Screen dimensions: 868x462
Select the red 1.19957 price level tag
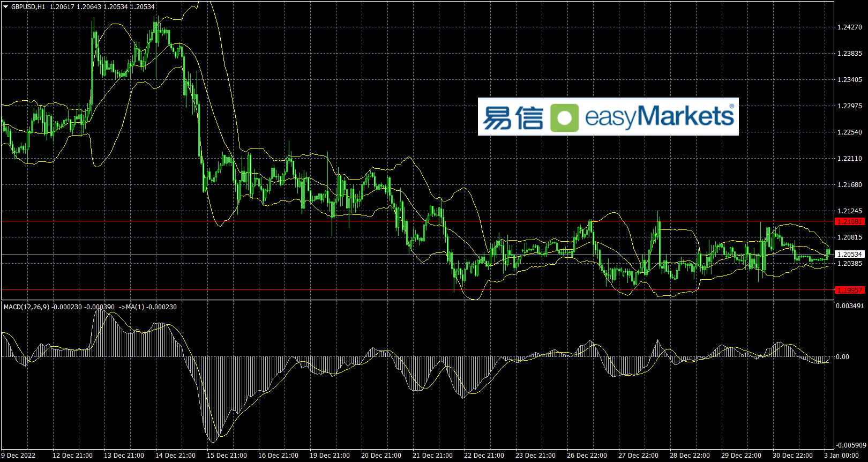pos(850,290)
